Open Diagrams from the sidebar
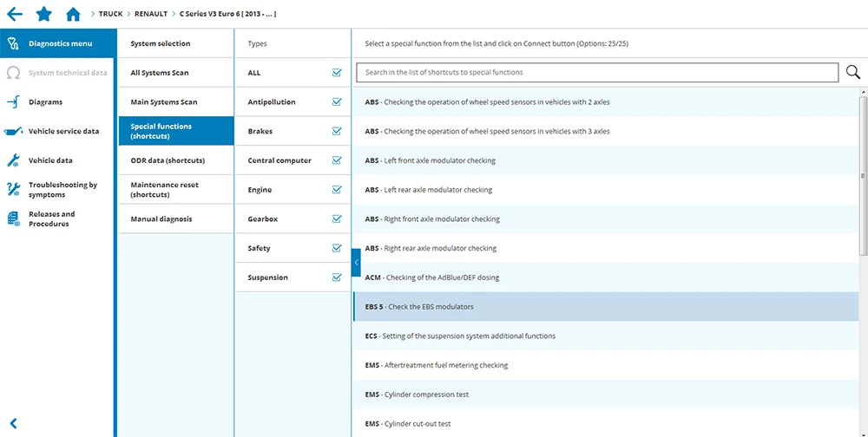Screen dimensions: 868x437 [45, 102]
